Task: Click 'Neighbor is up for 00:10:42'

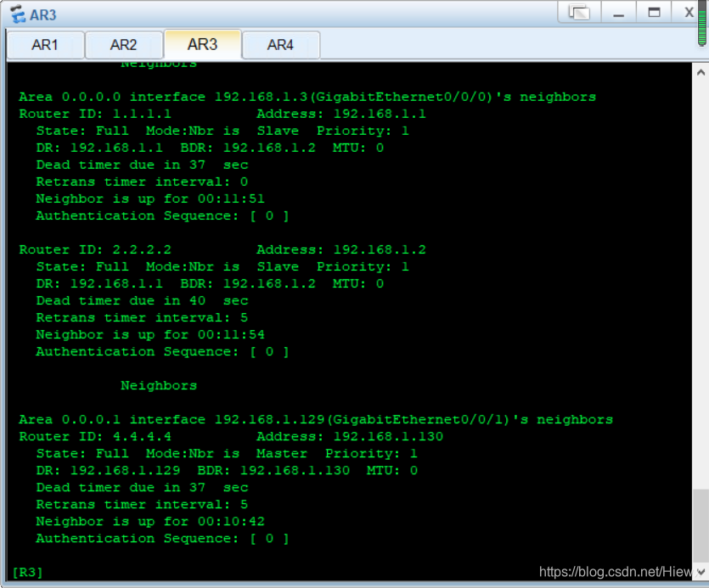Action: pos(150,522)
